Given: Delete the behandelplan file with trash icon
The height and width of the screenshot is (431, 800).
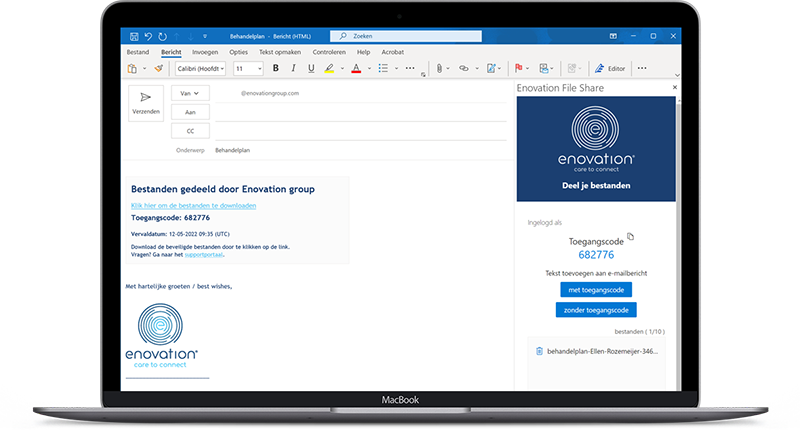Looking at the screenshot, I should pyautogui.click(x=539, y=351).
